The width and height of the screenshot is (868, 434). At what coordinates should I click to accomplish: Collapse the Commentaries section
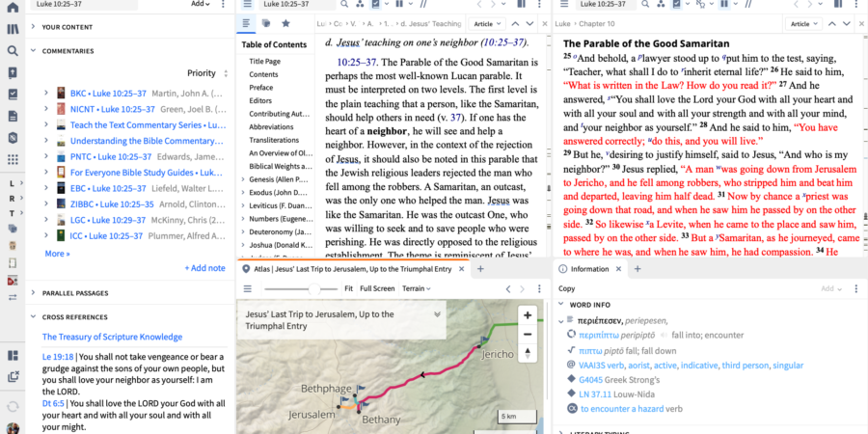(33, 51)
